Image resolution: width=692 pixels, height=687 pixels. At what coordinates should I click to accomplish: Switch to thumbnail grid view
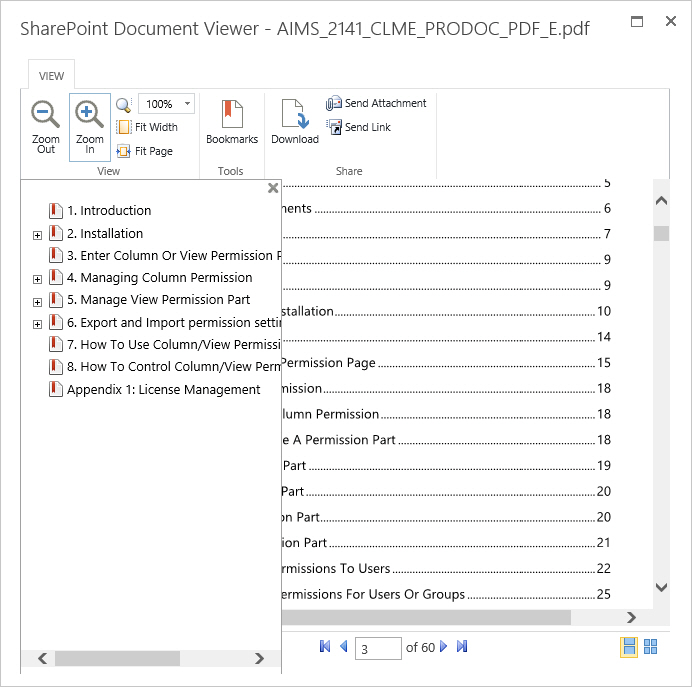click(x=651, y=647)
